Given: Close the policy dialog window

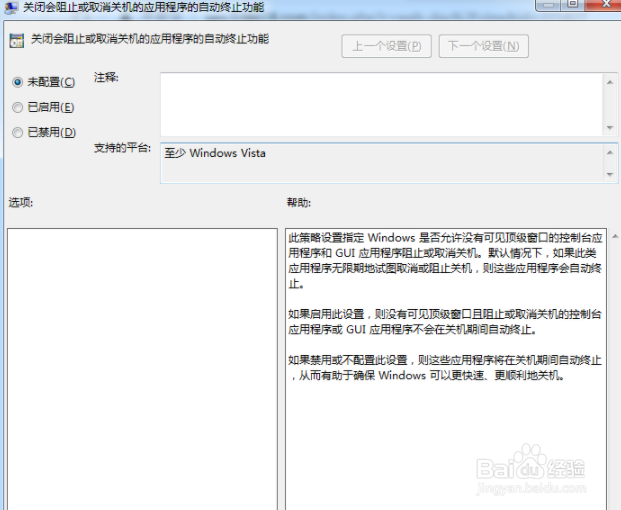Looking at the screenshot, I should coord(606,4).
